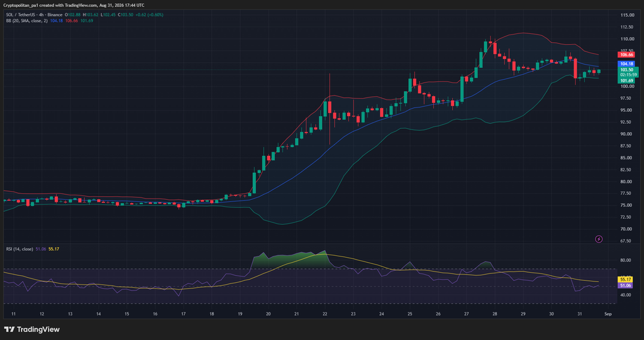The height and width of the screenshot is (340, 644).
Task: Click the RSI (14, close) indicator legend
Action: tap(19, 249)
